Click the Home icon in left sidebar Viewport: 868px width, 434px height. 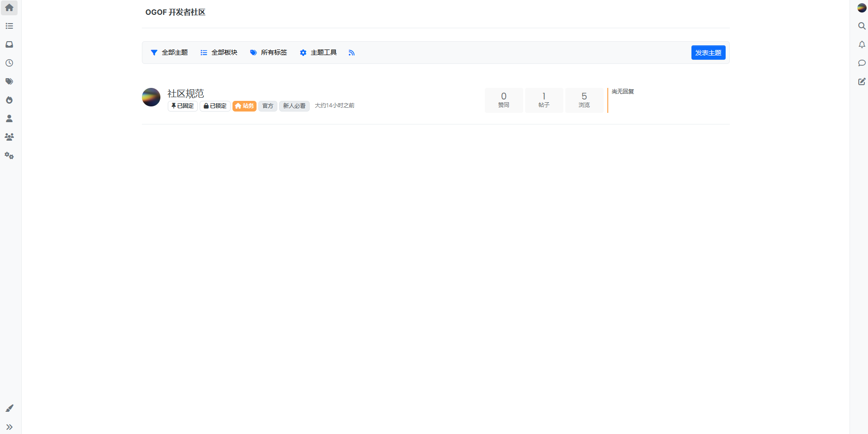point(9,7)
